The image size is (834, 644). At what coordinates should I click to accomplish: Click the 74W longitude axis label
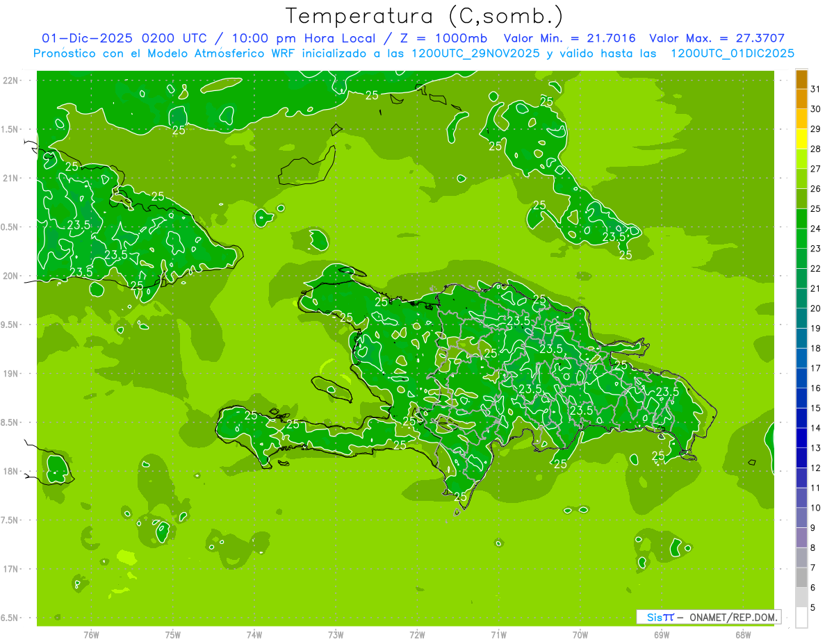(x=254, y=635)
